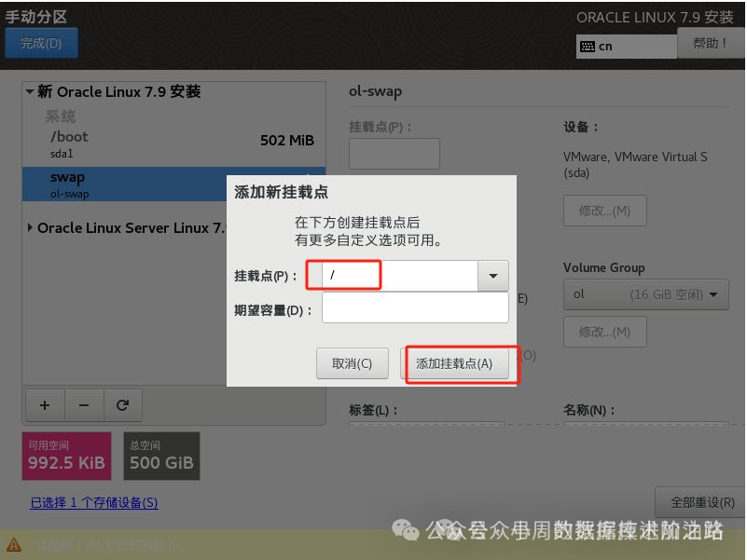
Task: Click the mount point text field in dialog
Action: (400, 276)
